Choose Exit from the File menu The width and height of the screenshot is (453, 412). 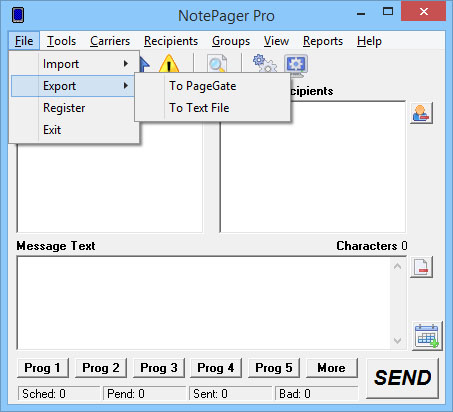click(x=73, y=130)
